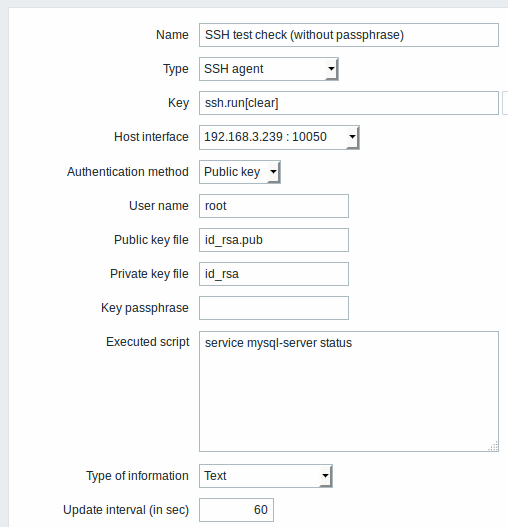Focus the empty Key passphrase field
Screen dimensions: 508x527
[x=274, y=308]
